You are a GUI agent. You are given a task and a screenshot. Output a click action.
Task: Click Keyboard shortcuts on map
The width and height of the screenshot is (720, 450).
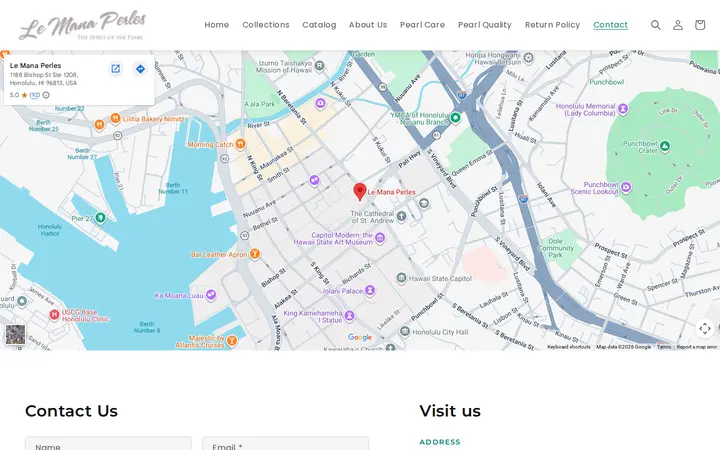pyautogui.click(x=569, y=347)
